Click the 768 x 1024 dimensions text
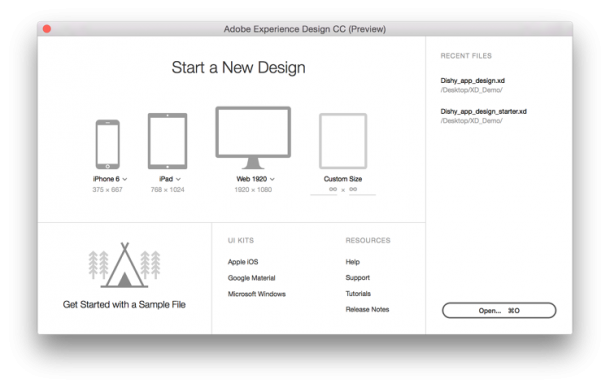Screen dimensions: 610x388 tap(167, 190)
